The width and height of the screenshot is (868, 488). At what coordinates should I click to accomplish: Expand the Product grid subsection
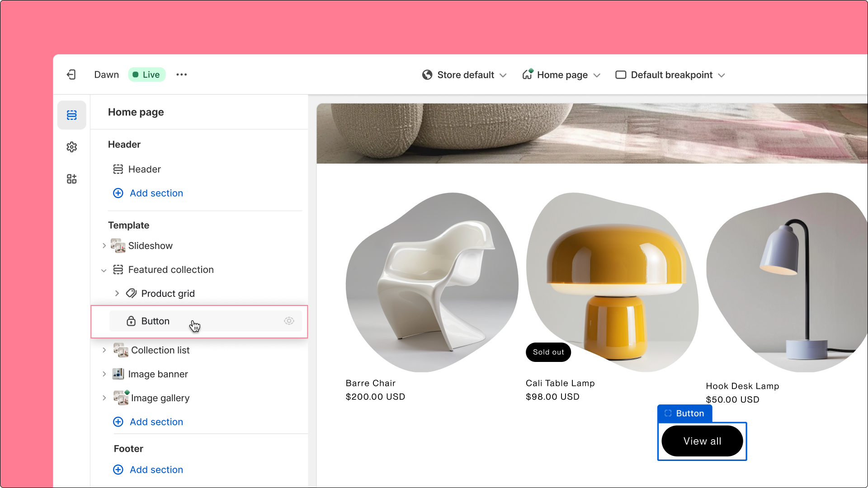118,293
